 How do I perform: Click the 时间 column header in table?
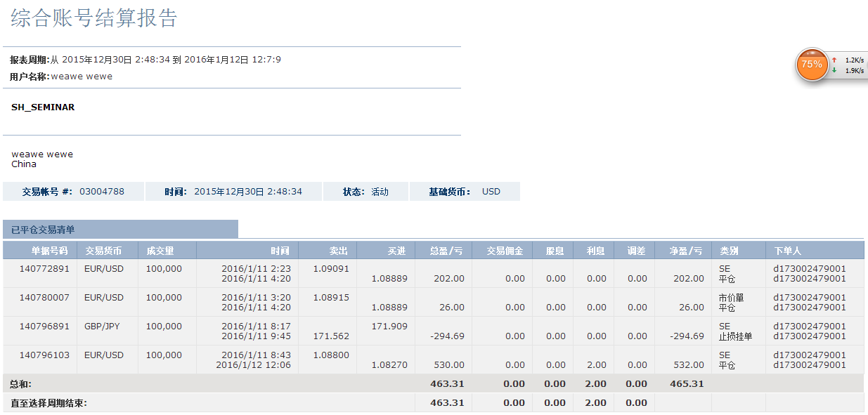coord(280,251)
